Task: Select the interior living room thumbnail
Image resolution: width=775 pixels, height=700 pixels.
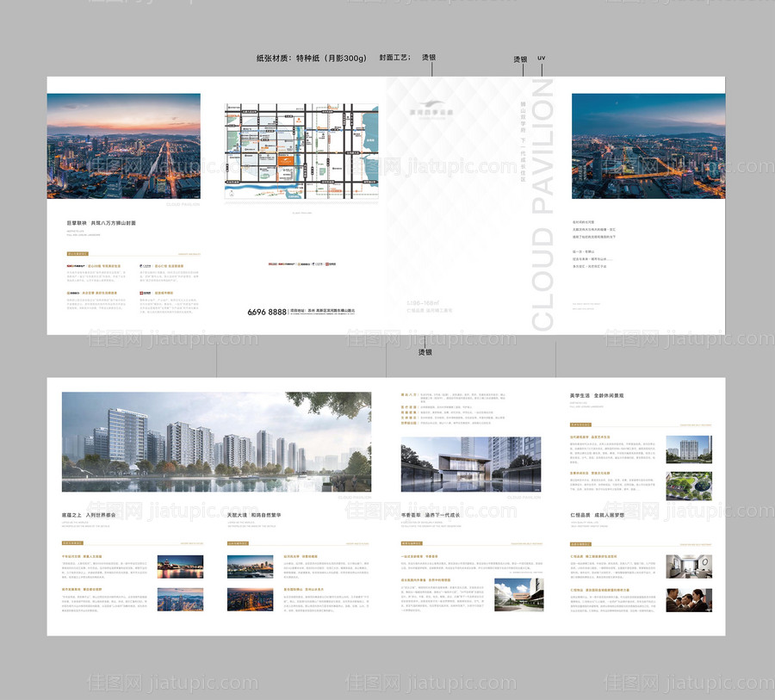Action: pos(688,565)
